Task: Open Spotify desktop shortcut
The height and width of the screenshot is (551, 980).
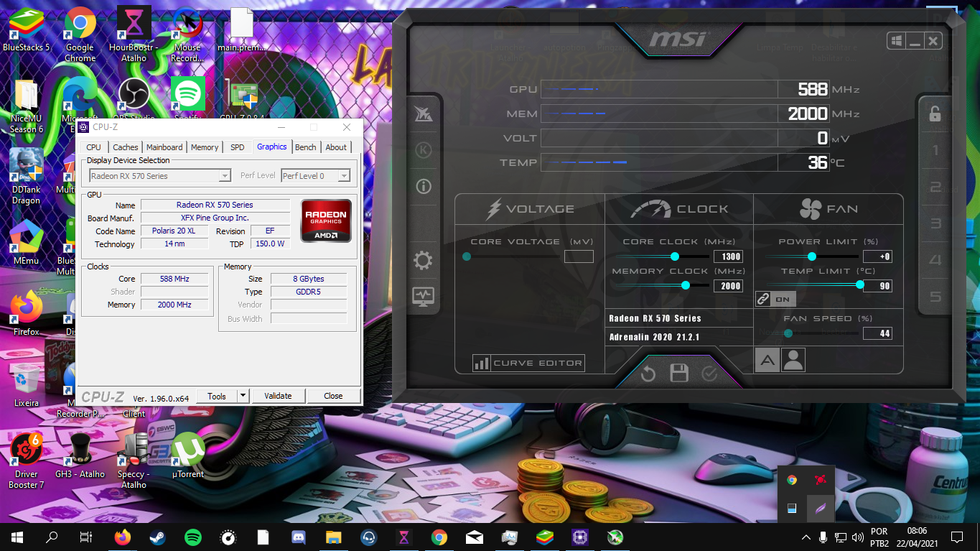Action: click(x=188, y=99)
